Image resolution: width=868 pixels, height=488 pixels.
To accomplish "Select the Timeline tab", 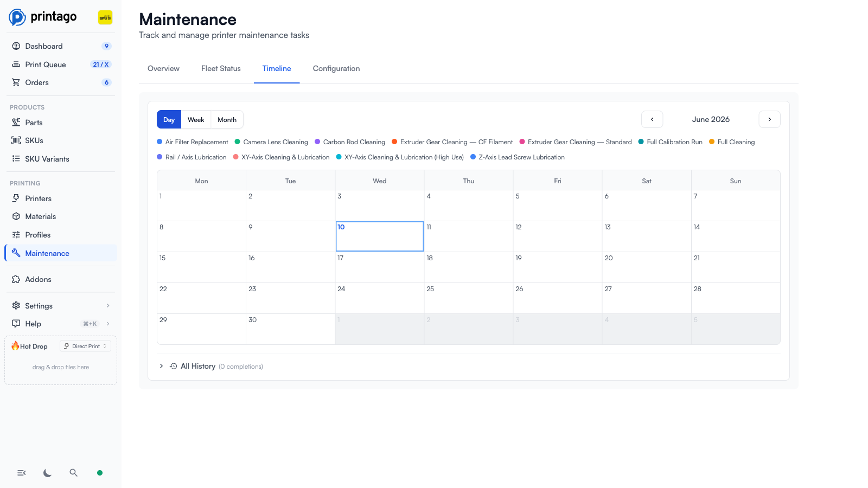I will [x=277, y=68].
